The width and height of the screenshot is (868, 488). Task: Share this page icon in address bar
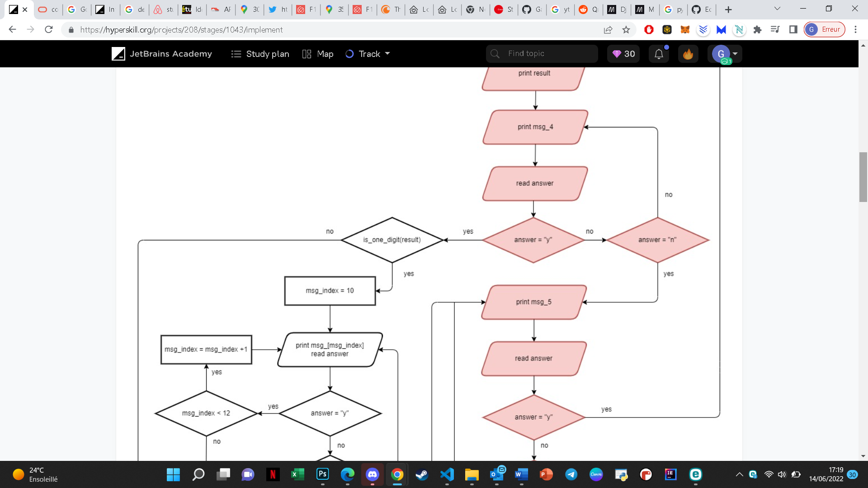(608, 30)
